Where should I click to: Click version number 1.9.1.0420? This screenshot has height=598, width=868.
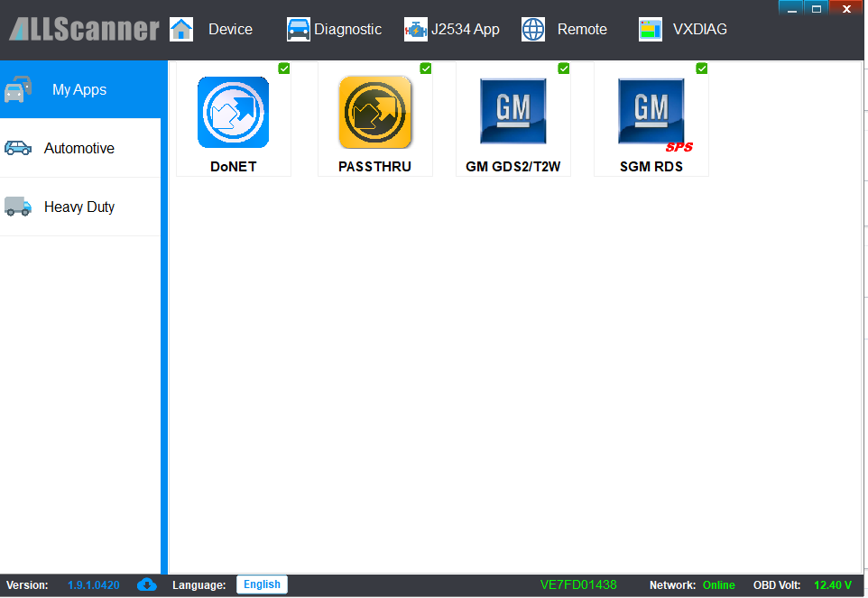coord(94,585)
